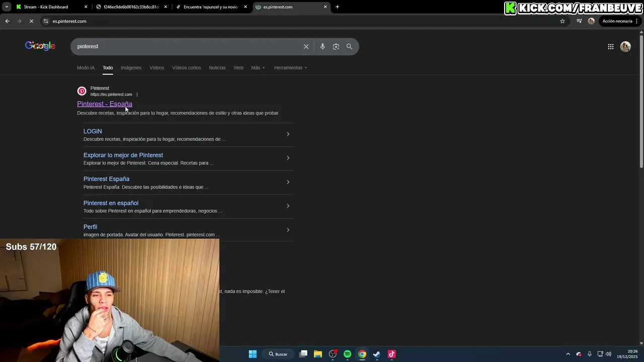This screenshot has width=644, height=362.
Task: Go to Google home via the logo
Action: click(40, 46)
